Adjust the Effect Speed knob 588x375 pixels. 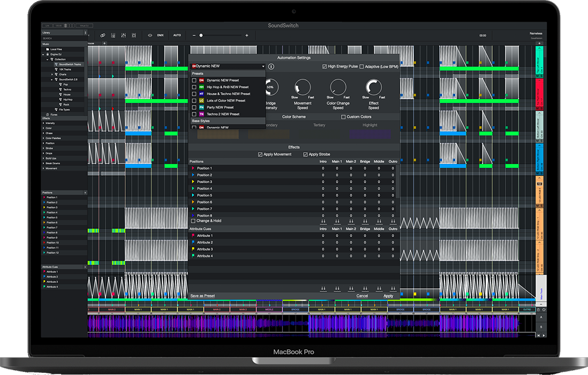pos(373,87)
